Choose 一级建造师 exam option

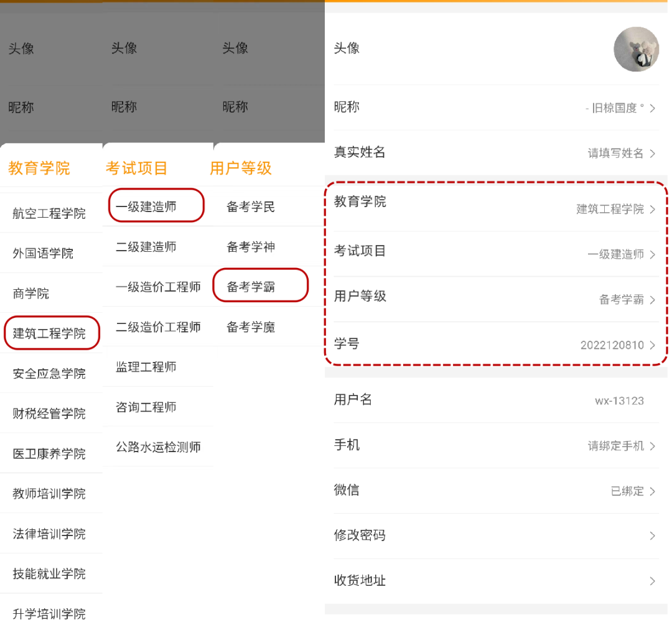(x=146, y=207)
